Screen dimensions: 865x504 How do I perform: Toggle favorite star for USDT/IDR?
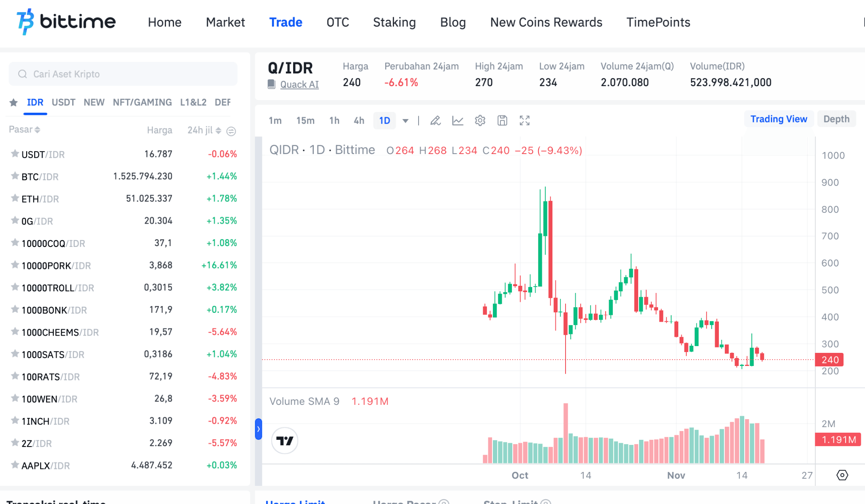point(15,154)
